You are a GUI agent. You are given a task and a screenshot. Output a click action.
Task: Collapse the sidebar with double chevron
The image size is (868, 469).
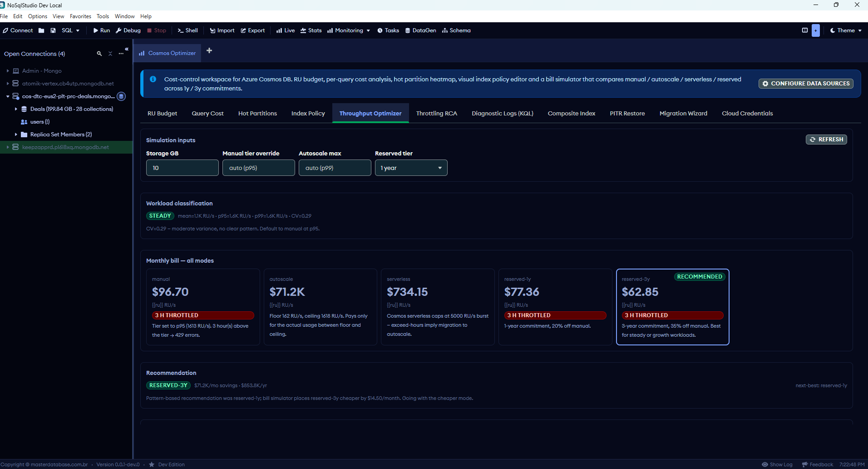coord(127,49)
